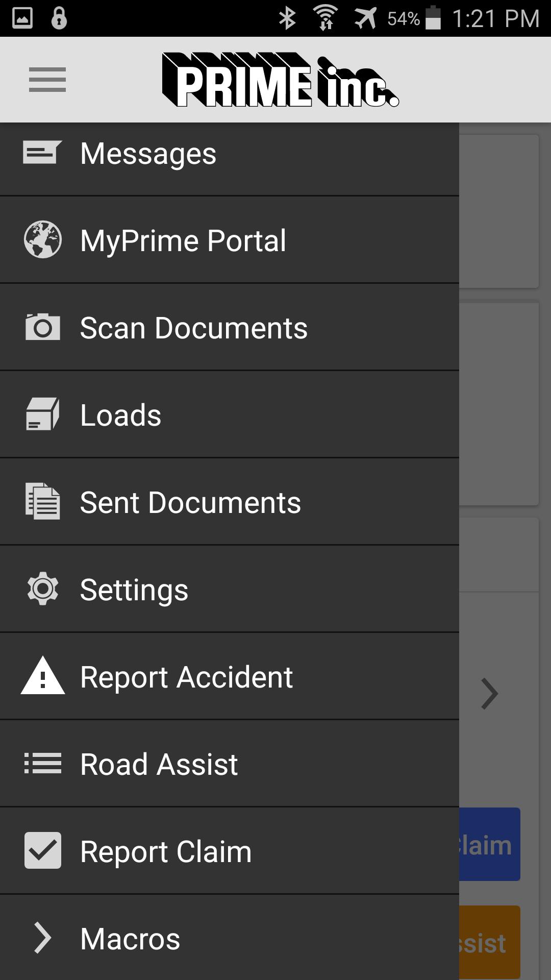Tap the Settings gear icon

coord(43,589)
